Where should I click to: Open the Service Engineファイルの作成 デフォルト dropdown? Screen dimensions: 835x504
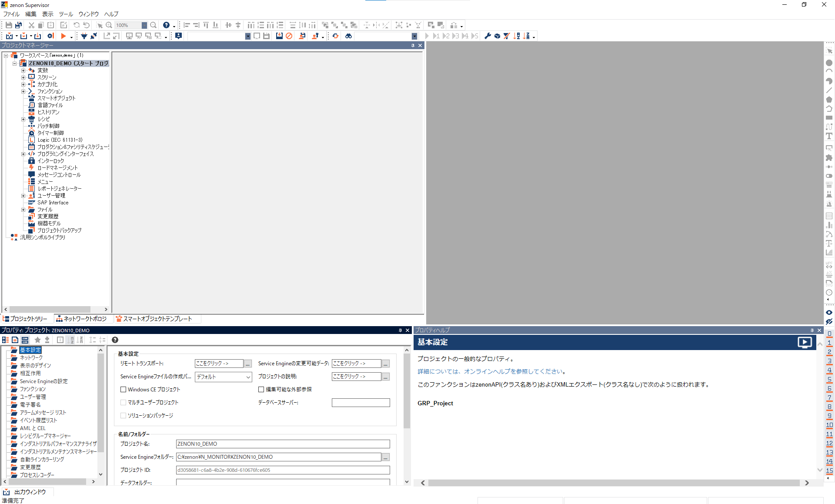pyautogui.click(x=224, y=377)
